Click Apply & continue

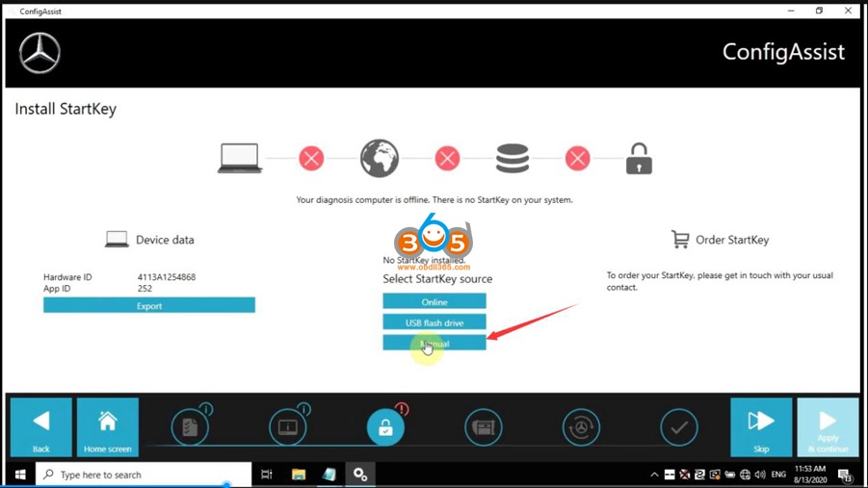point(828,427)
